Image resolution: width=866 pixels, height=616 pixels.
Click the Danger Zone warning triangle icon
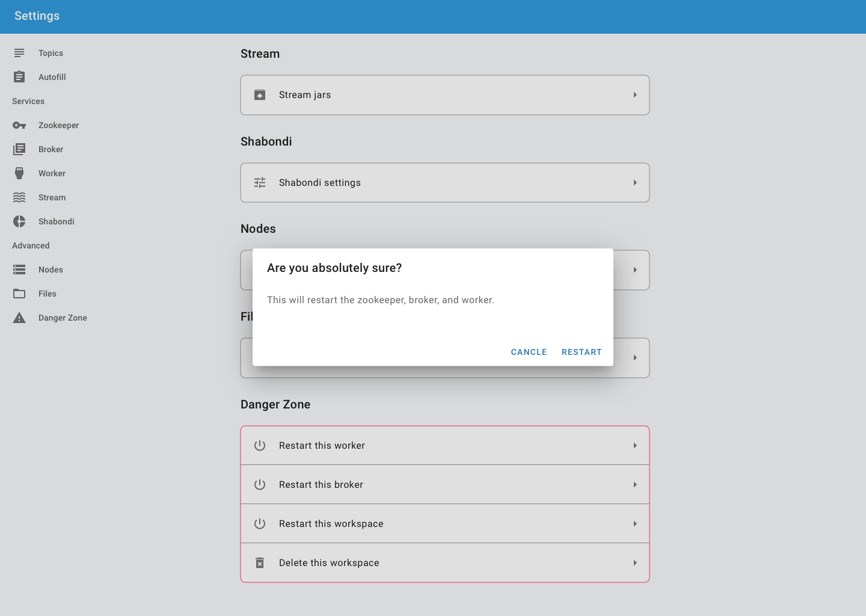click(19, 318)
